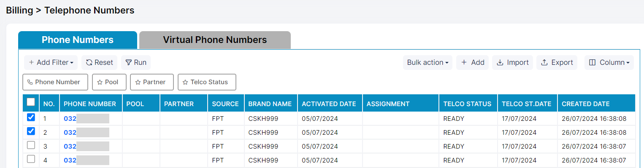Open the Add Filter dropdown

(51, 62)
